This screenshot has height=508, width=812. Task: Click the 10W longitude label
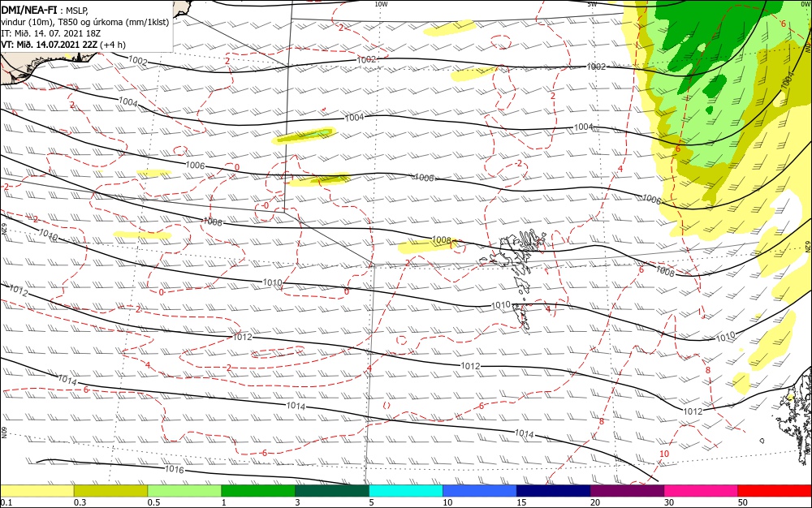pos(381,4)
